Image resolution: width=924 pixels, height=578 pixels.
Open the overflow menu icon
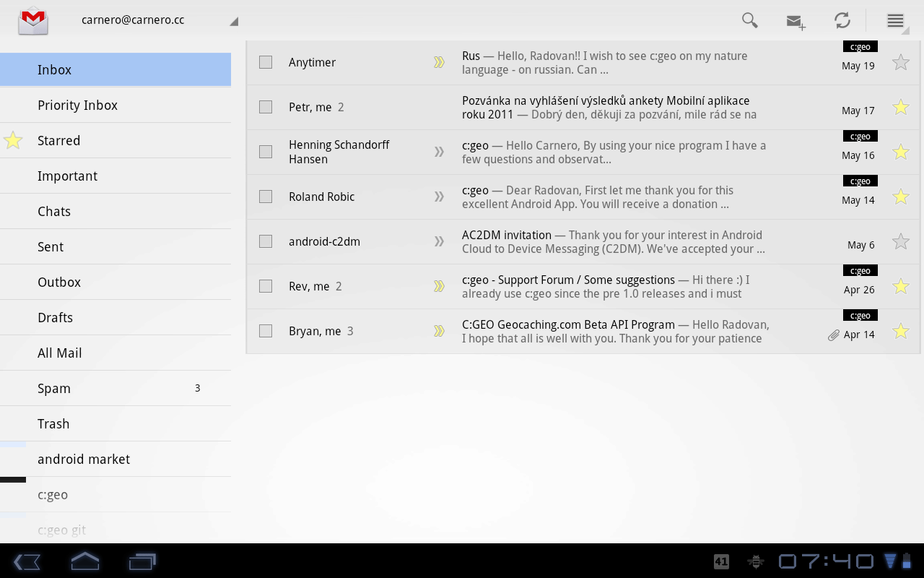click(x=895, y=20)
